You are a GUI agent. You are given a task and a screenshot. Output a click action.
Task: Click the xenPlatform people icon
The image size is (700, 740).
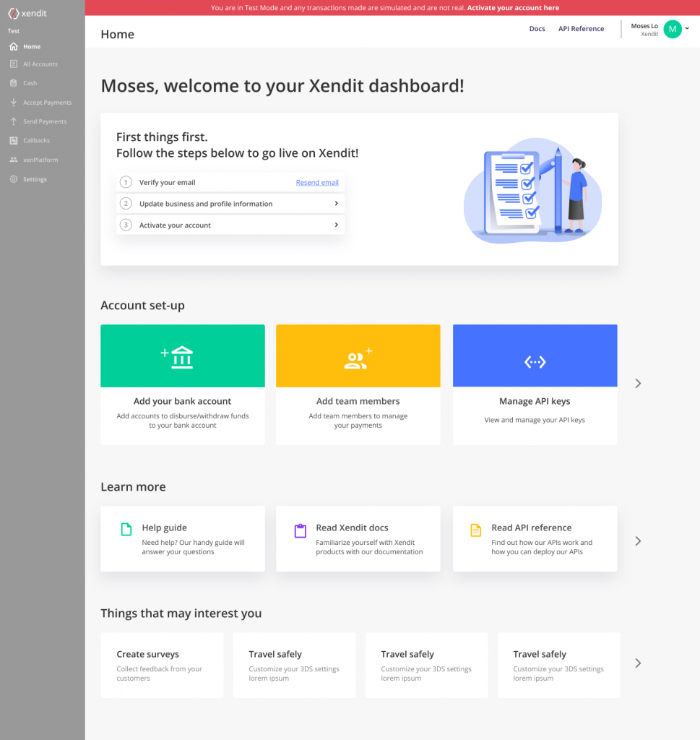(14, 160)
